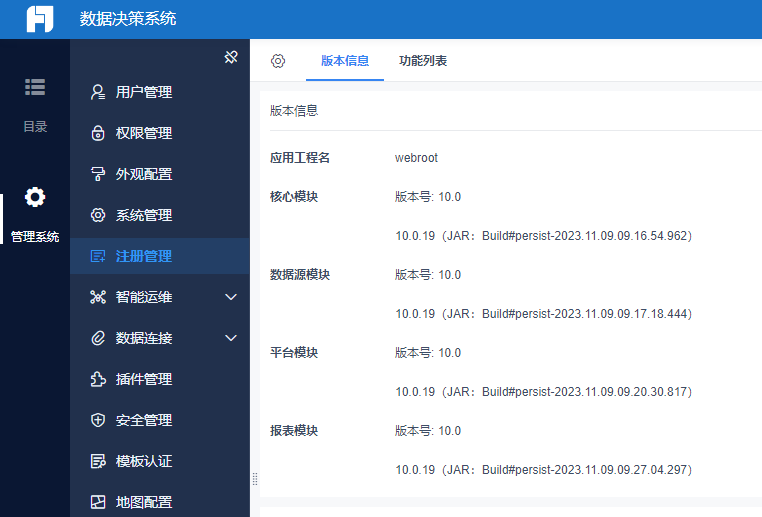The width and height of the screenshot is (762, 517).
Task: Click the puzzle icon beside 插件管理
Action: pos(98,379)
